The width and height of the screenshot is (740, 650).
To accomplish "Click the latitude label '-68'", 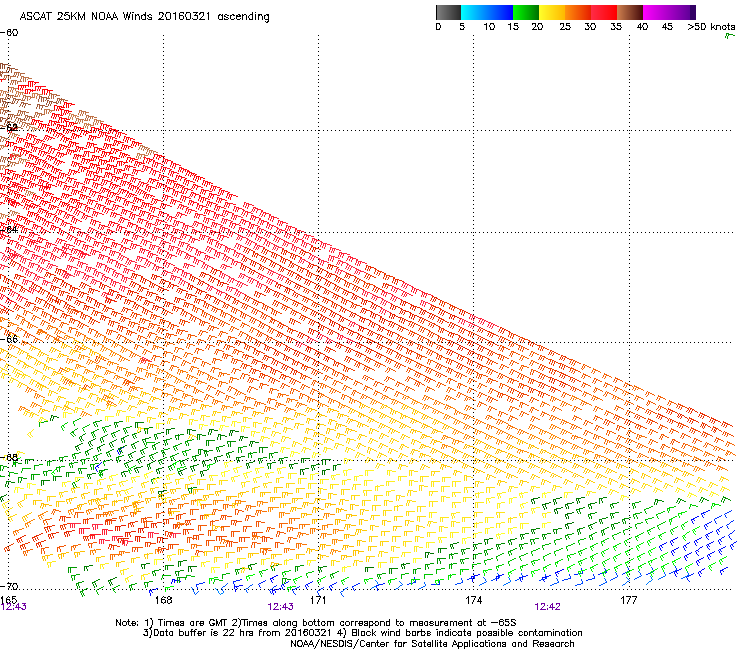I will 9,457.
